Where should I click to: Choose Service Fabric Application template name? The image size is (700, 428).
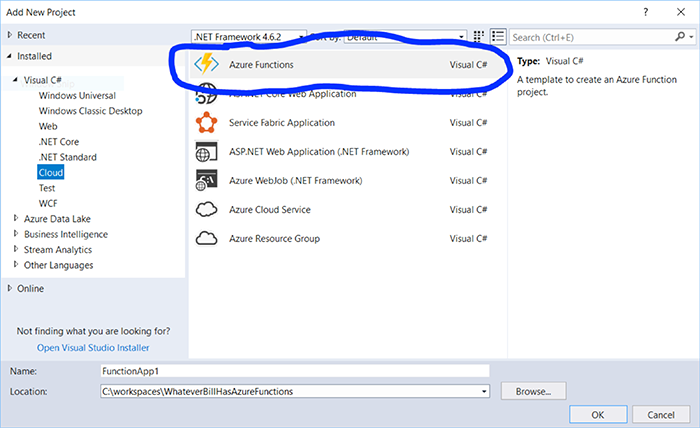[282, 123]
